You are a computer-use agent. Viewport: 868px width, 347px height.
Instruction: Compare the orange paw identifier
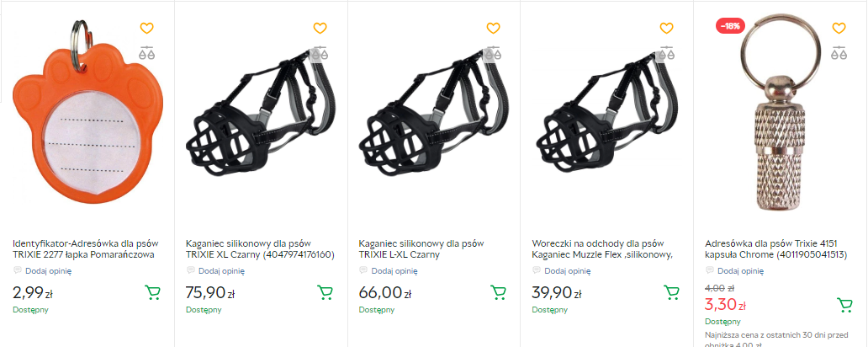pos(146,52)
